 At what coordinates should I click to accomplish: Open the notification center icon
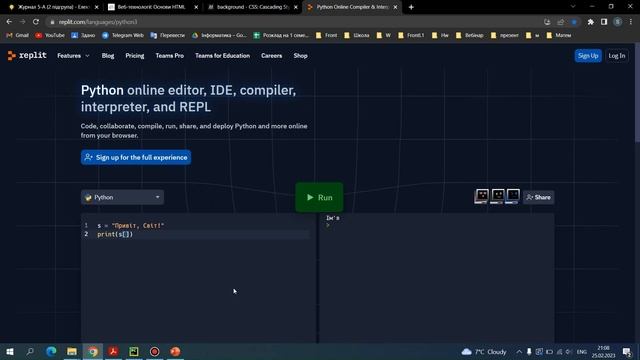627,351
